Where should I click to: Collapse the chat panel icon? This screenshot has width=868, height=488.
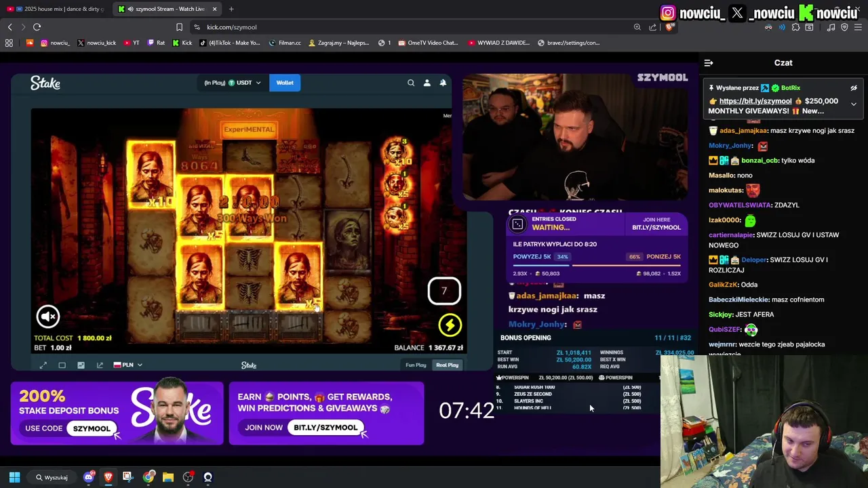click(709, 63)
